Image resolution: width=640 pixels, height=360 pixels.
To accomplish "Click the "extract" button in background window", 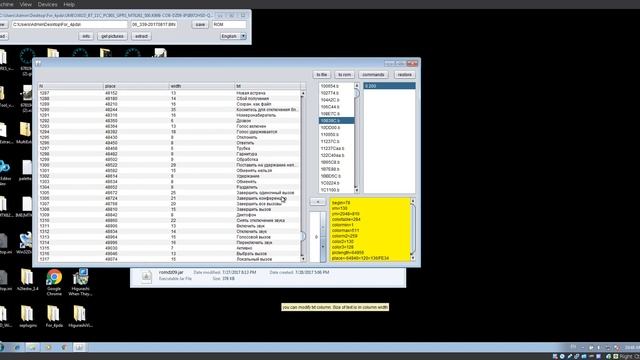I will click(141, 36).
